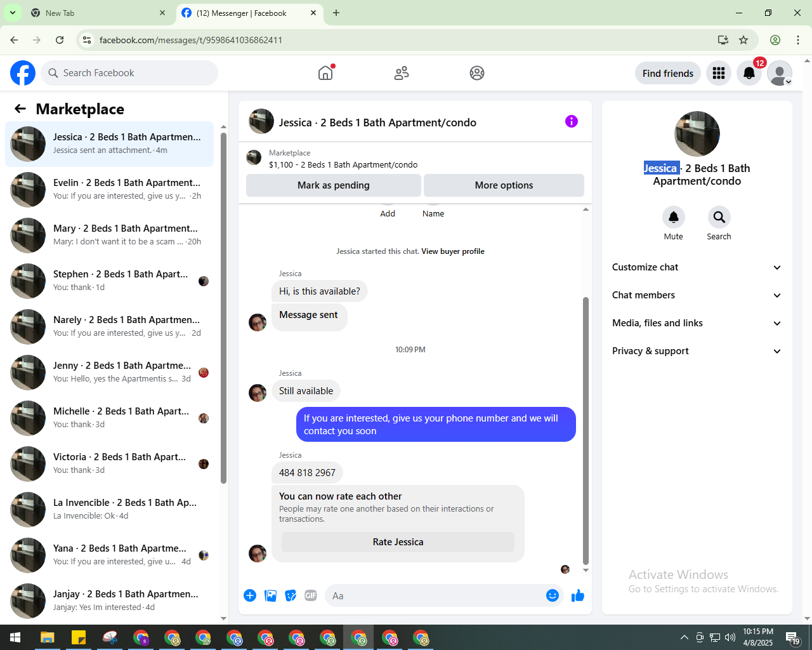
Task: Open the Friends icon in top navigation
Action: coord(402,73)
